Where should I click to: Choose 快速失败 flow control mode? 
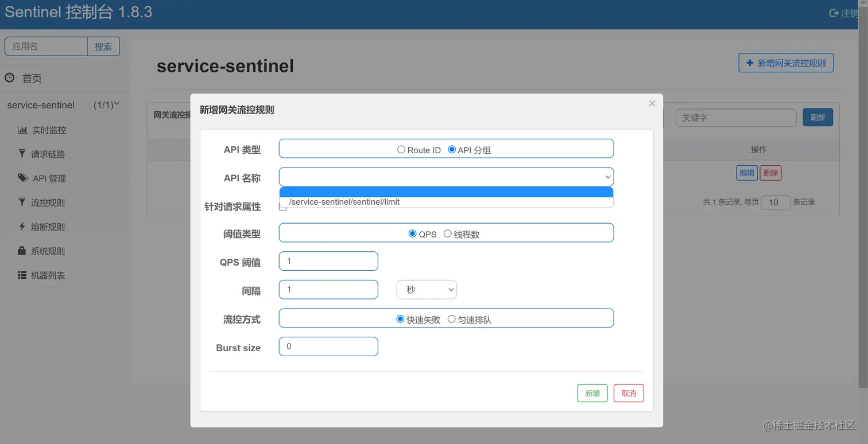tap(400, 319)
